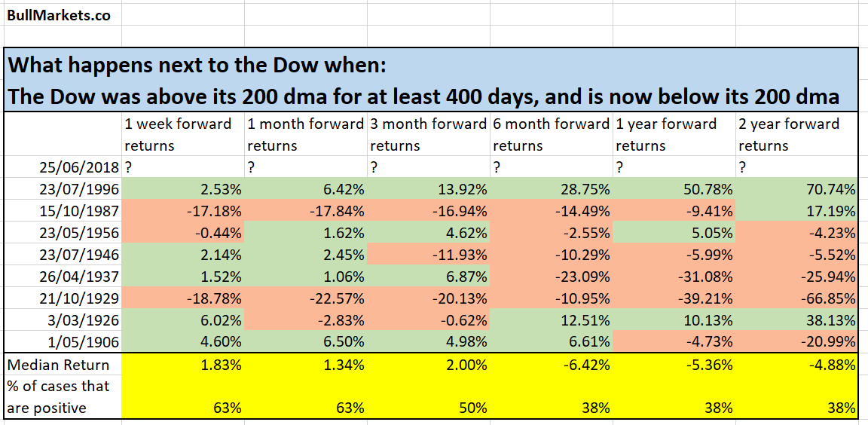
Task: Click the "6 month forward returns" header
Action: (552, 134)
